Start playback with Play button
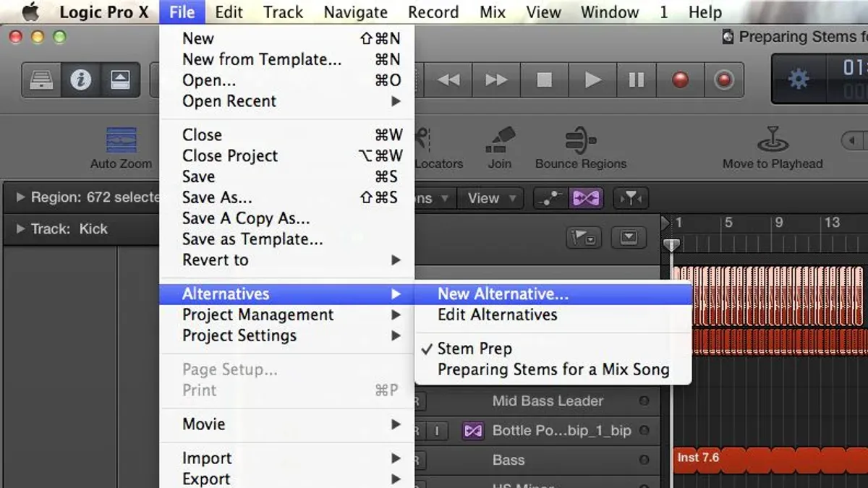The image size is (868, 488). tap(592, 80)
